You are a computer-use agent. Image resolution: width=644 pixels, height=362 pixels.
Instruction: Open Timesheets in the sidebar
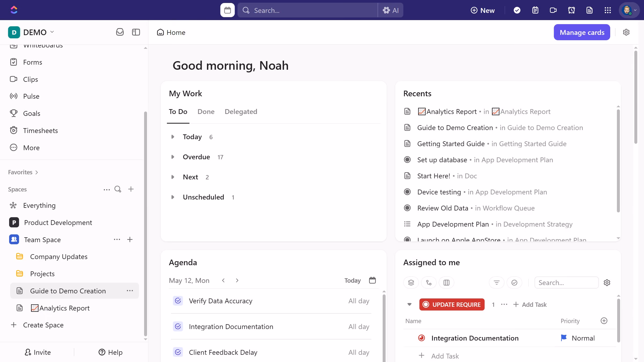[x=40, y=131]
